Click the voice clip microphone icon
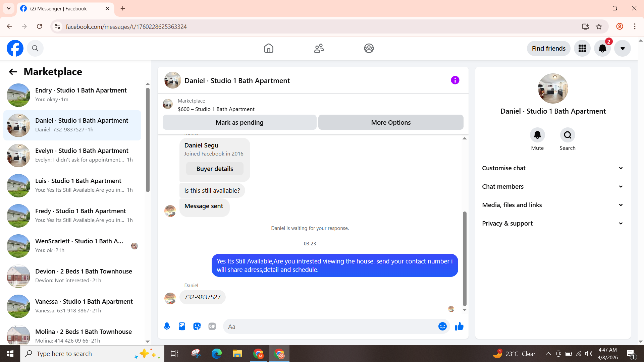The image size is (644, 362). 167,326
